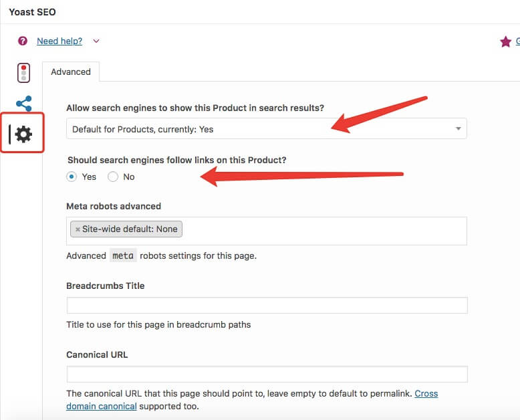
Task: Click the purple question mark help icon
Action: (23, 41)
